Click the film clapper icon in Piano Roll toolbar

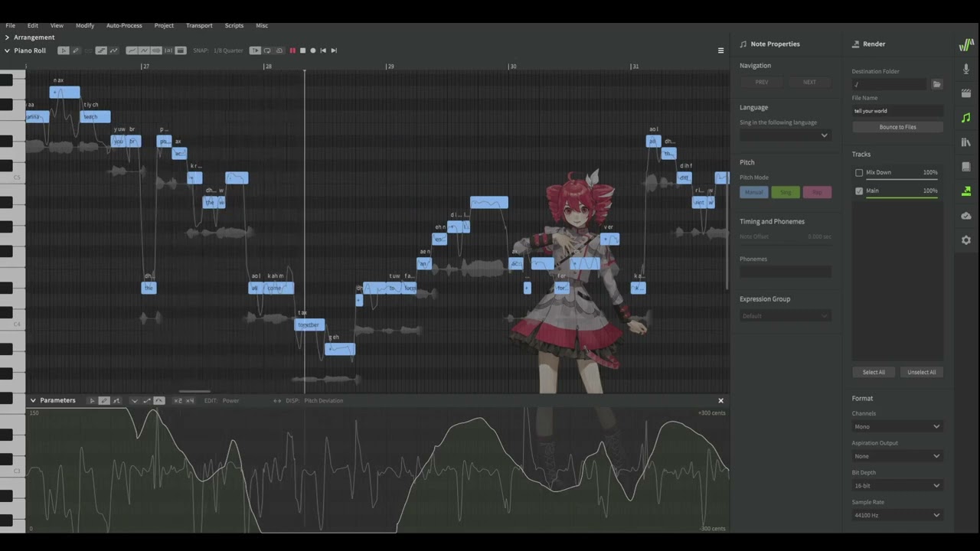[181, 51]
